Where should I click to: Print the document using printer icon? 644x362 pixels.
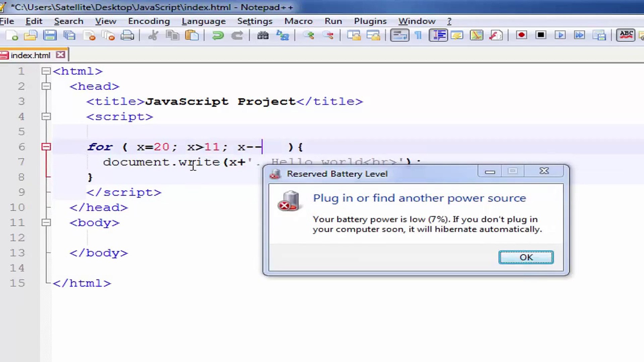tap(127, 35)
